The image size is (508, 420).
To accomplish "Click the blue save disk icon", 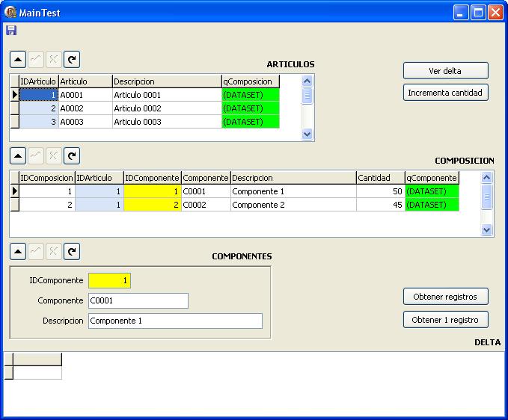I will pyautogui.click(x=10, y=31).
